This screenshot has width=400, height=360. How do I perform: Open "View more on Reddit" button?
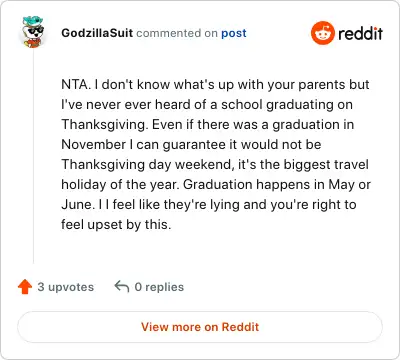[x=200, y=327]
